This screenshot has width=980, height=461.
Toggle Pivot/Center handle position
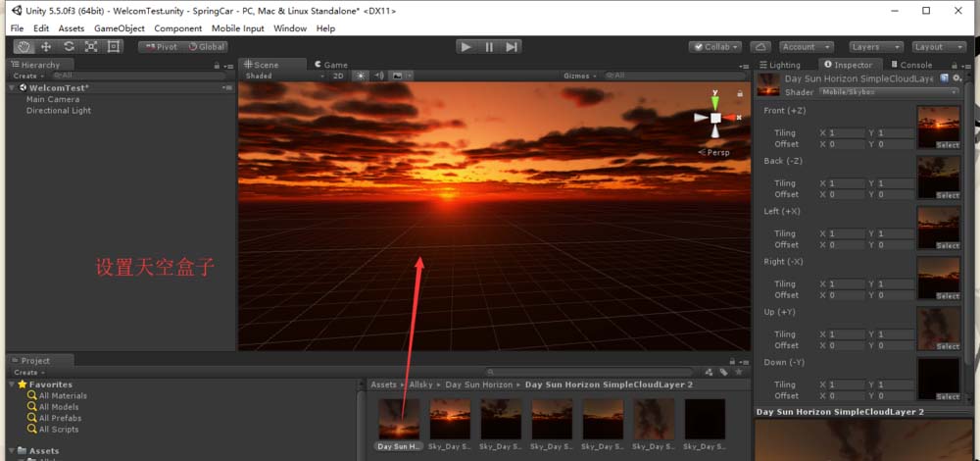click(x=162, y=47)
